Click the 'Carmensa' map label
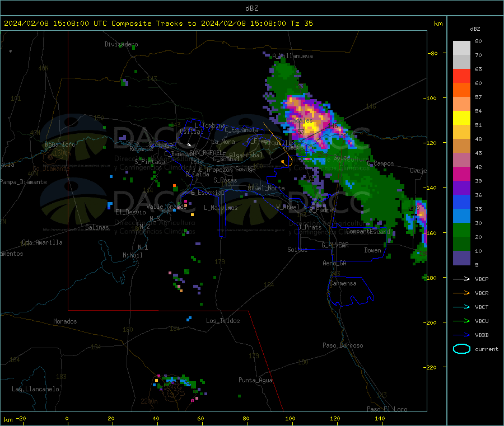504x426 pixels. coord(343,283)
